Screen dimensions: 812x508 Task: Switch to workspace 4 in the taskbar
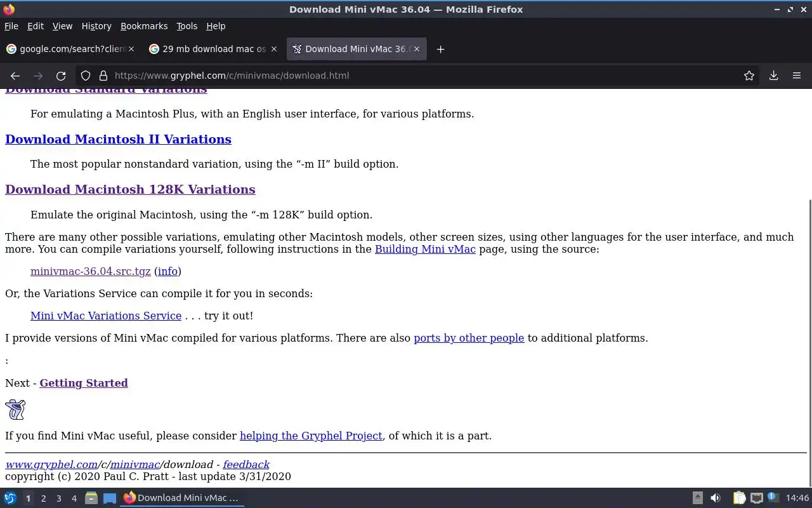74,498
